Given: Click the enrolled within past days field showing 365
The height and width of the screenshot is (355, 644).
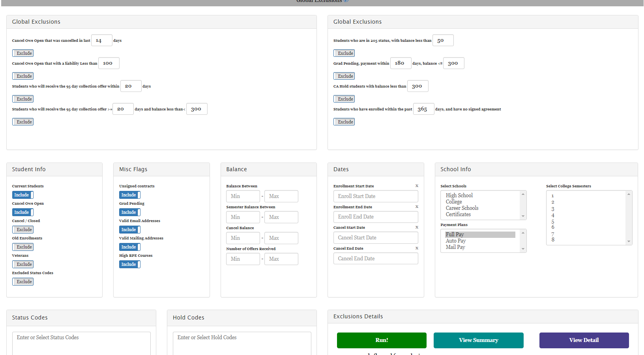Looking at the screenshot, I should (x=423, y=109).
